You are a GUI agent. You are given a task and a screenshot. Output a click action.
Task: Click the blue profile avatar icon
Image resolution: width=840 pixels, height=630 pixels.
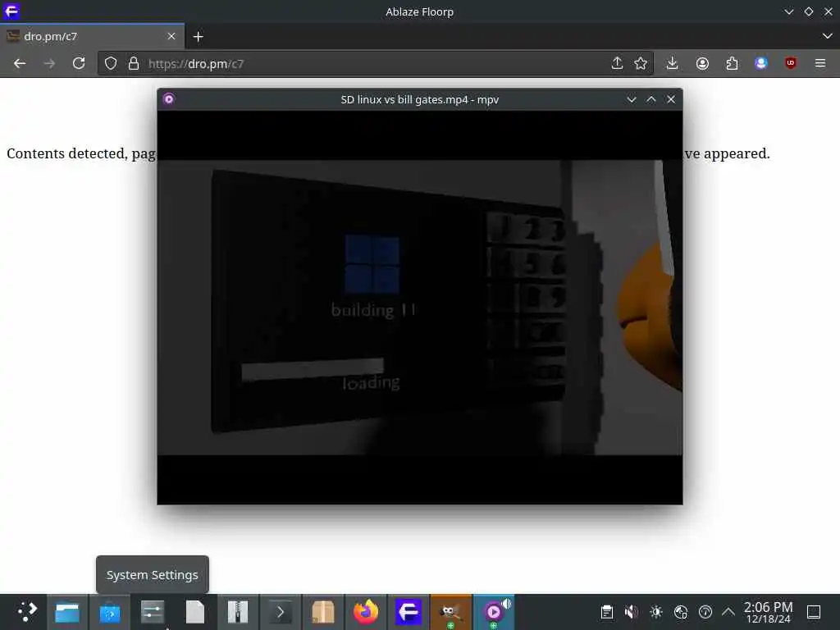760,63
